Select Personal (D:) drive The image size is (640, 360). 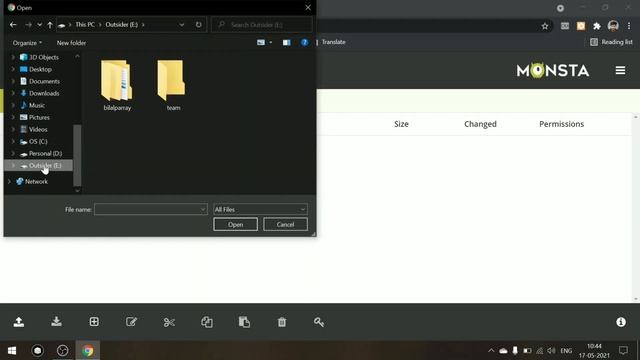tap(45, 153)
